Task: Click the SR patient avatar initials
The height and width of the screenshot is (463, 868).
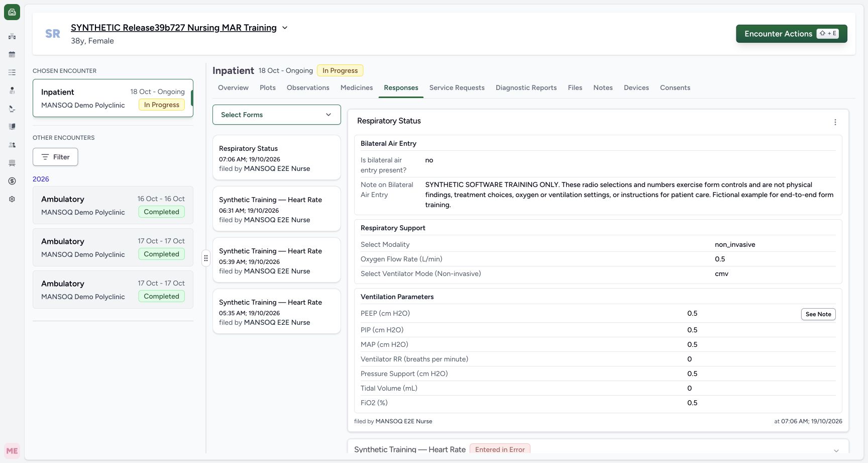Action: click(x=53, y=34)
